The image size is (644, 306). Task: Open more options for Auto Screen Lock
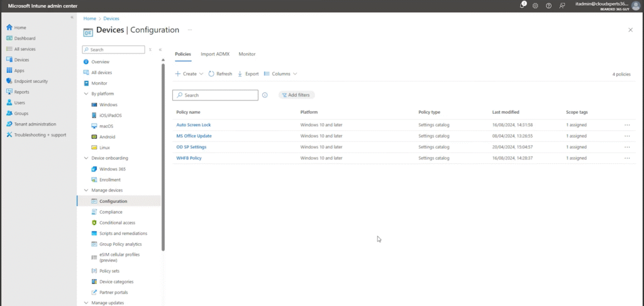click(x=627, y=124)
